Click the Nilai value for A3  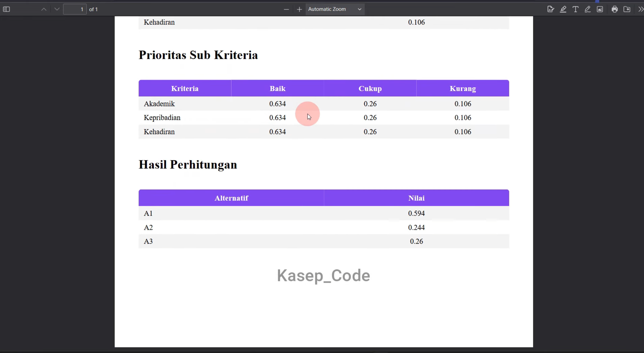tap(416, 241)
